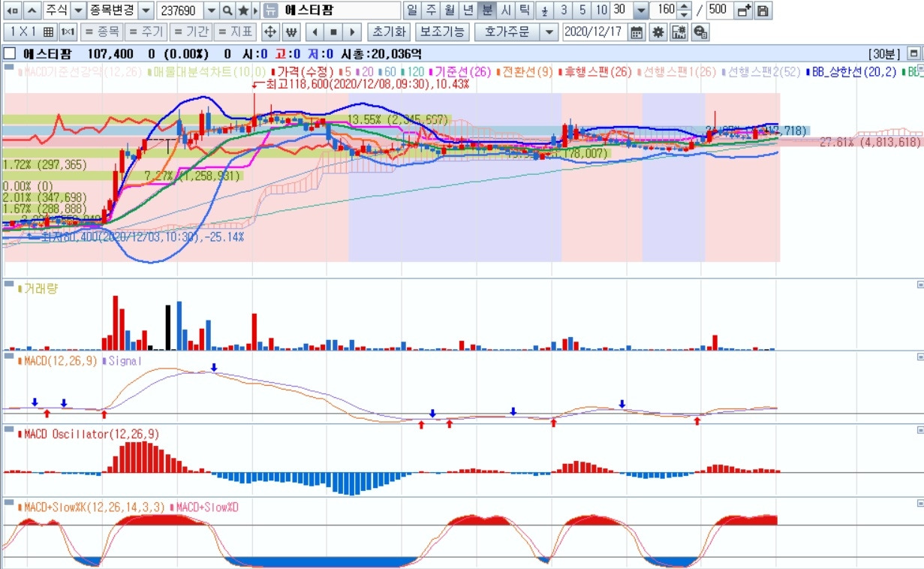The width and height of the screenshot is (924, 569).
Task: Click the 뉴 news icon before 에스티팜
Action: click(271, 11)
